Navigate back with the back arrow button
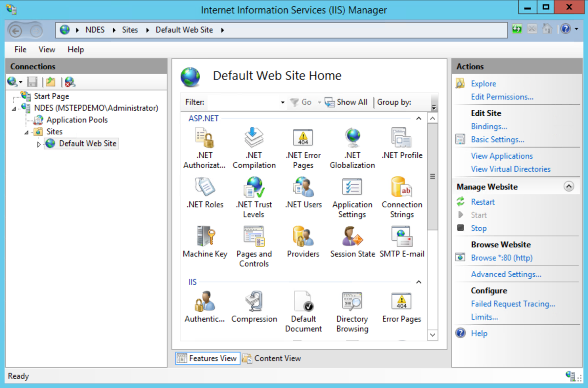This screenshot has width=588, height=388. pyautogui.click(x=15, y=31)
